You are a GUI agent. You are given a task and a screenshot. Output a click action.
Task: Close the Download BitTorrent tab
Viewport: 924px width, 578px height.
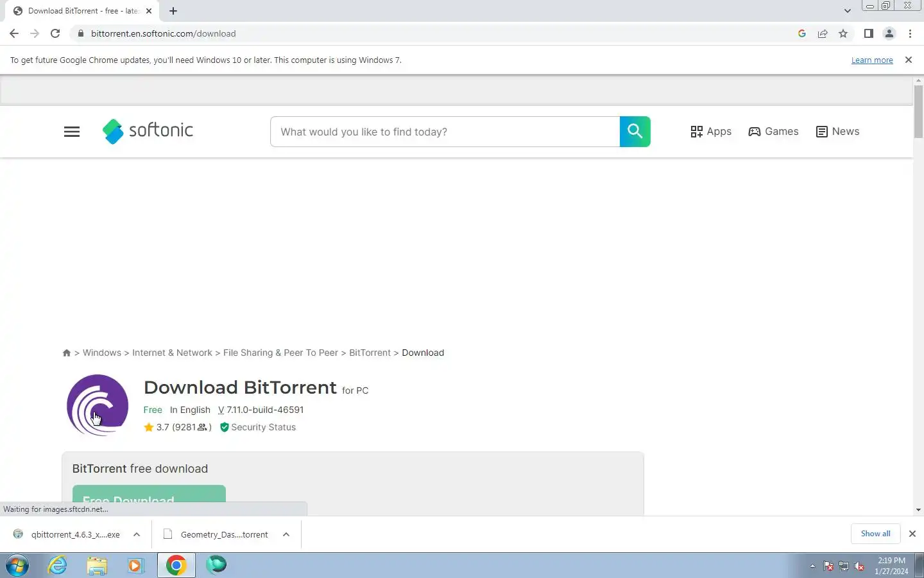[x=149, y=11]
